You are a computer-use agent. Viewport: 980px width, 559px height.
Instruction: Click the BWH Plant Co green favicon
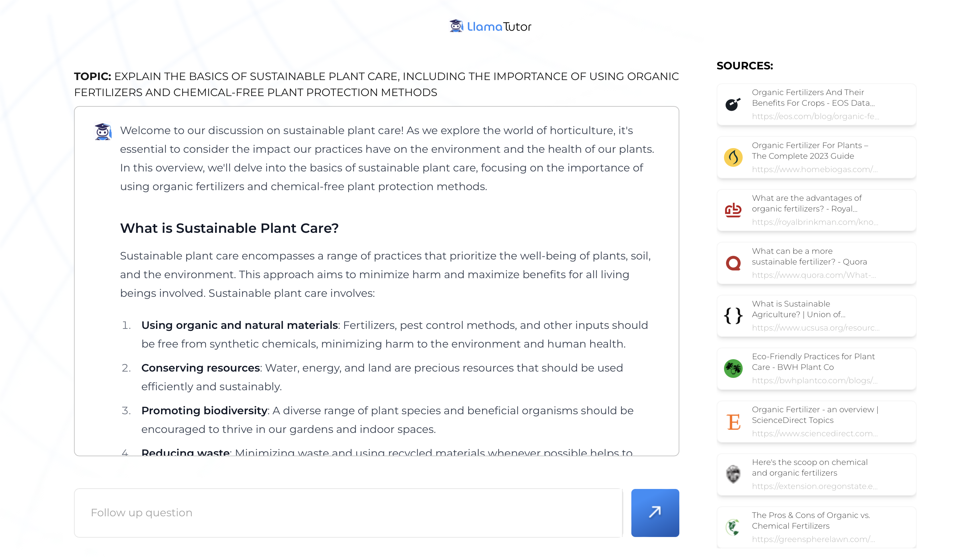tap(733, 369)
